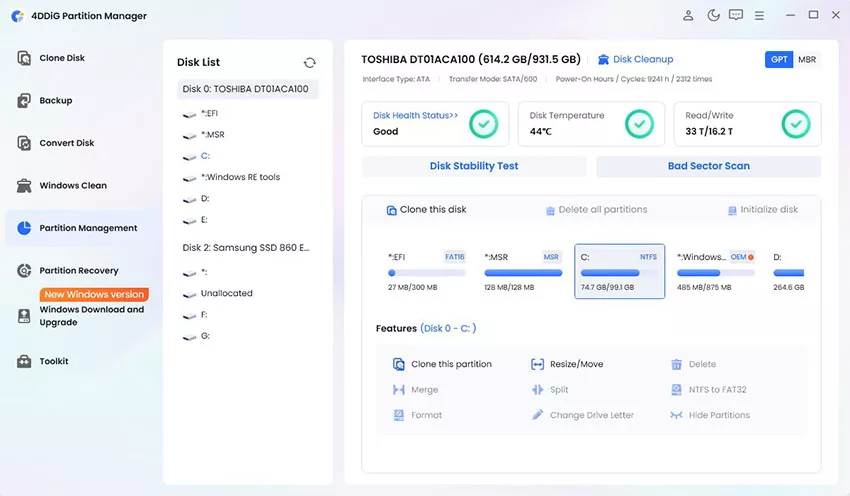Click the Read/Write status card

[x=747, y=124]
